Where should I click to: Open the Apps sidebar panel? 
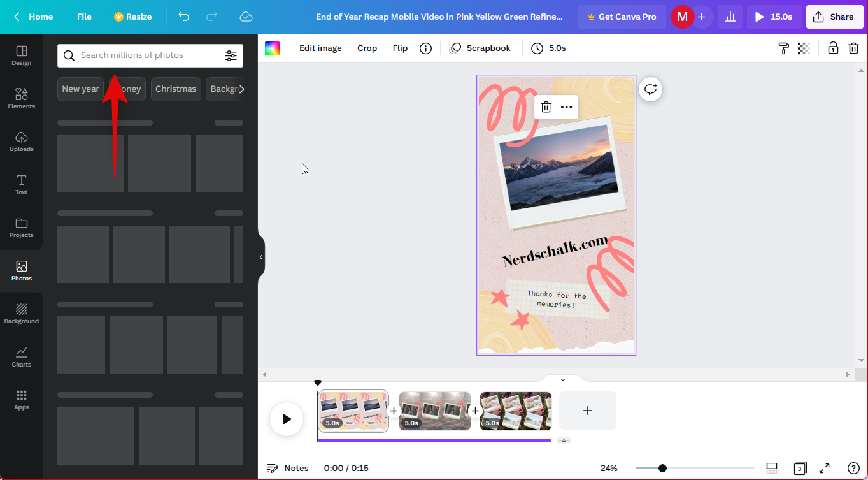[x=21, y=400]
